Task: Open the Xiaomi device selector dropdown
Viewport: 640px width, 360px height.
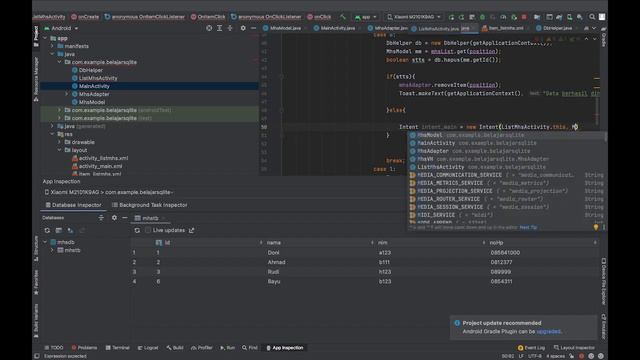Action: point(414,17)
